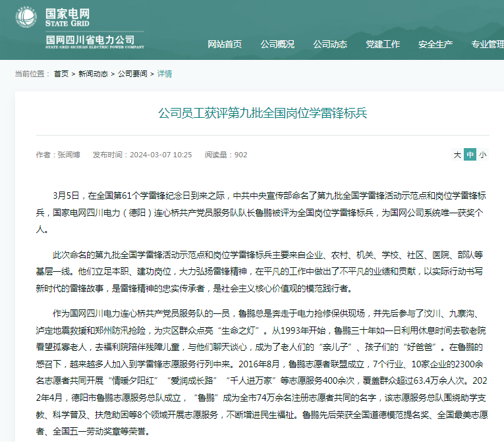Go back to 公司要闻 via breadcrumb
Viewport: 504px width, 443px height.
(x=132, y=74)
